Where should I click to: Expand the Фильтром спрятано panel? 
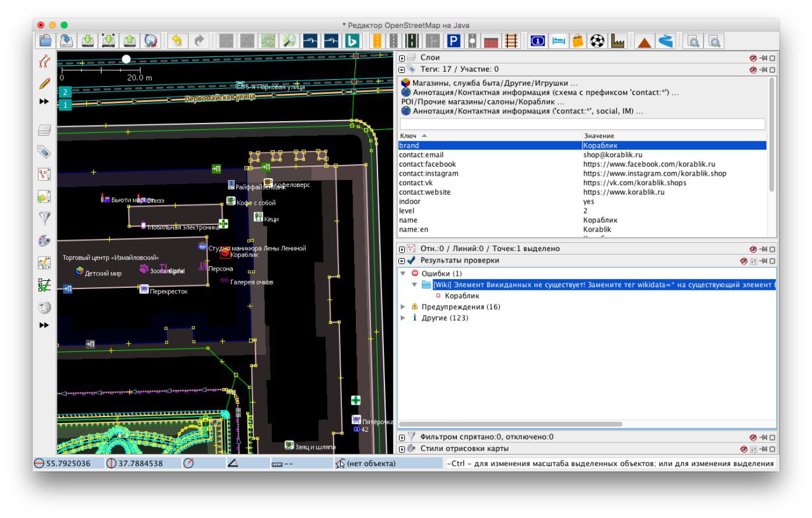coord(402,437)
